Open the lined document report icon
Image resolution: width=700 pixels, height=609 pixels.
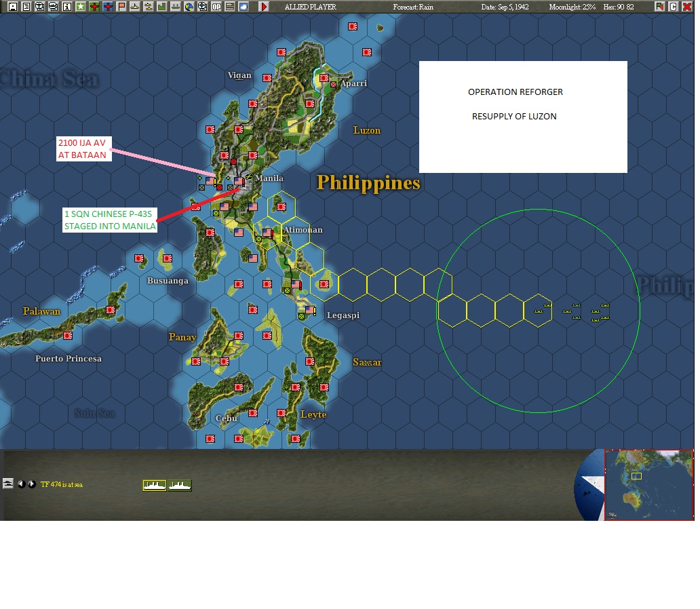coord(26,7)
